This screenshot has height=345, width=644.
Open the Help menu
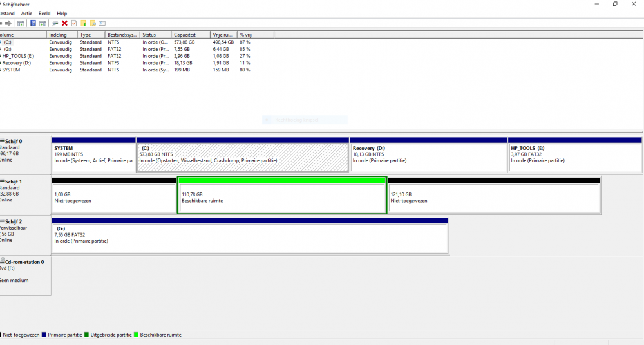[62, 13]
